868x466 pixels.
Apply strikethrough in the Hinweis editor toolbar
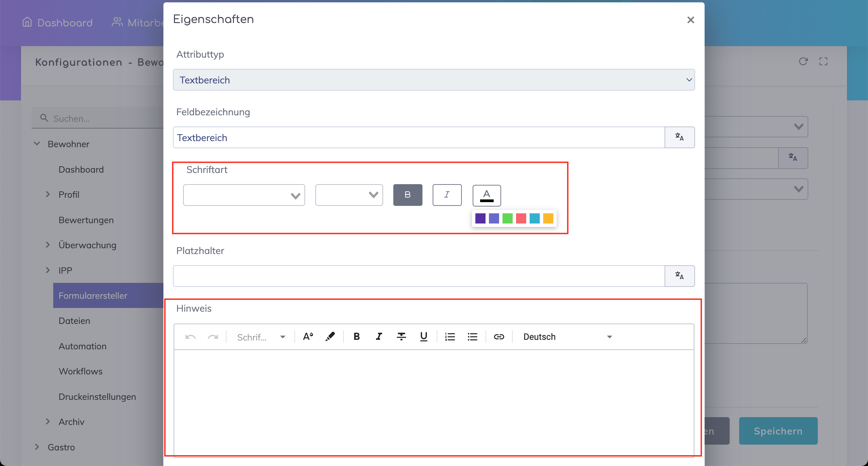pyautogui.click(x=401, y=336)
